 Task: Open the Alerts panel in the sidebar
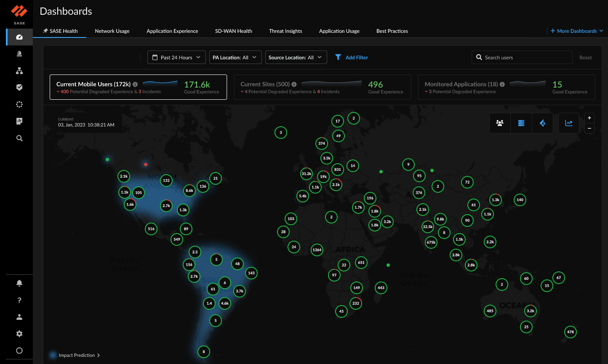point(19,54)
